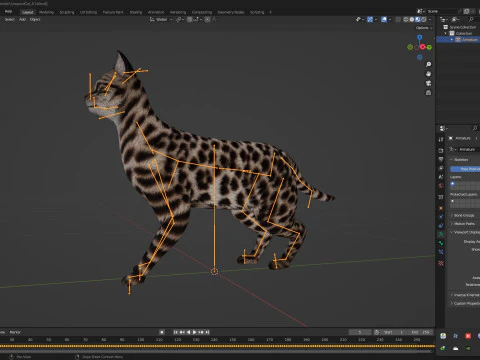Viewport: 480px width, 360px height.
Task: Open the viewport shading options dropdown arrow
Action: tap(430, 20)
